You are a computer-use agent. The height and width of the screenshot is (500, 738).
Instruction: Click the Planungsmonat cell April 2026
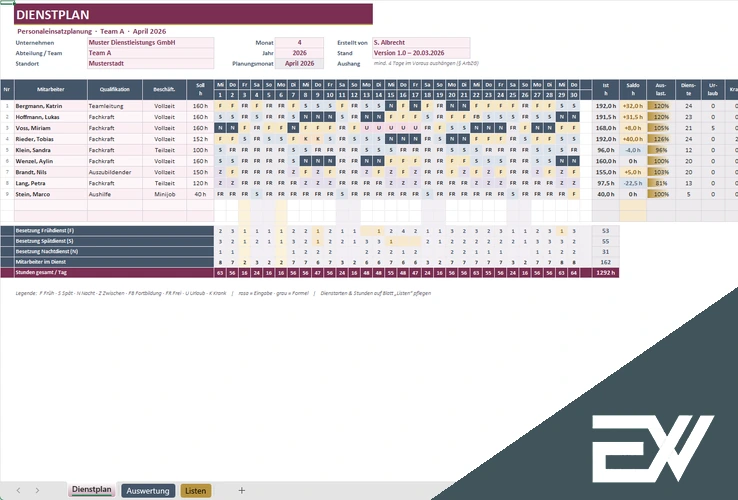pyautogui.click(x=299, y=63)
